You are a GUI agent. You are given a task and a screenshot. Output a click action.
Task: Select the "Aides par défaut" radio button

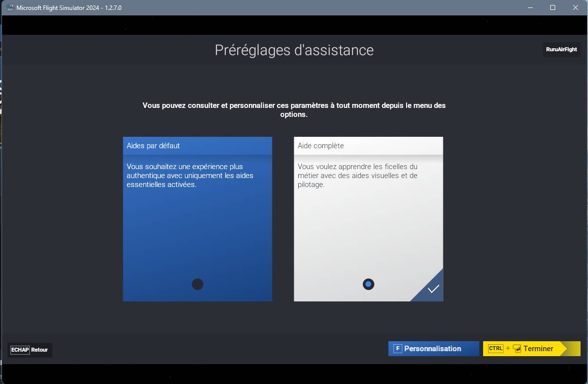pos(197,284)
